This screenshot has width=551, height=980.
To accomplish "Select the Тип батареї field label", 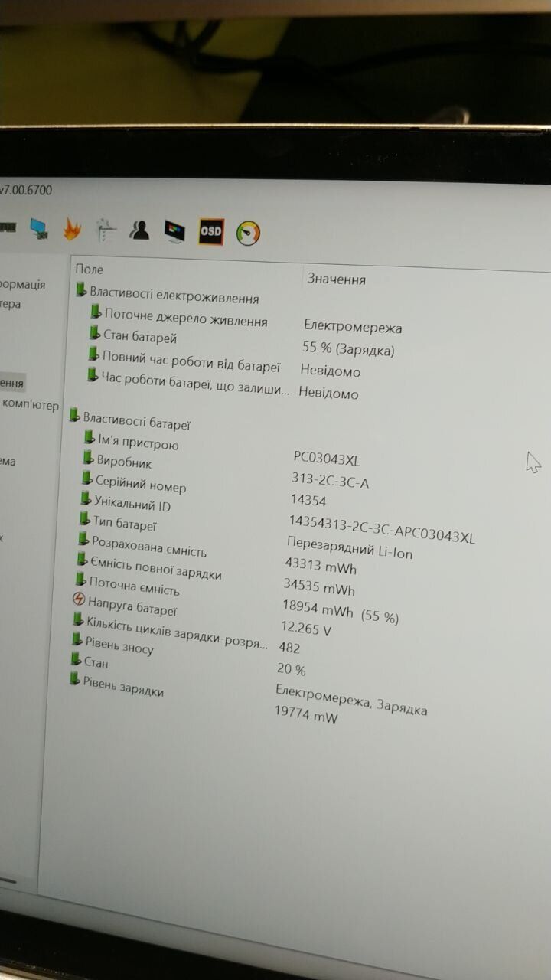I will click(125, 524).
